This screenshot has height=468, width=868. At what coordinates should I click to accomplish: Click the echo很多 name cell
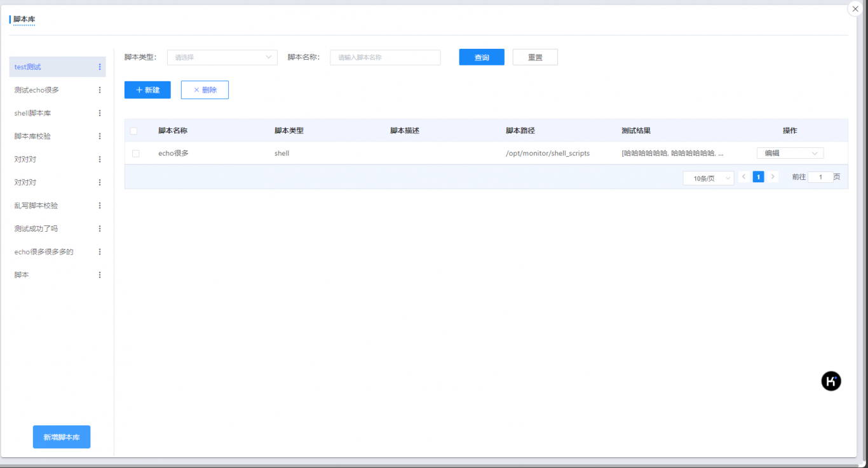click(x=173, y=153)
